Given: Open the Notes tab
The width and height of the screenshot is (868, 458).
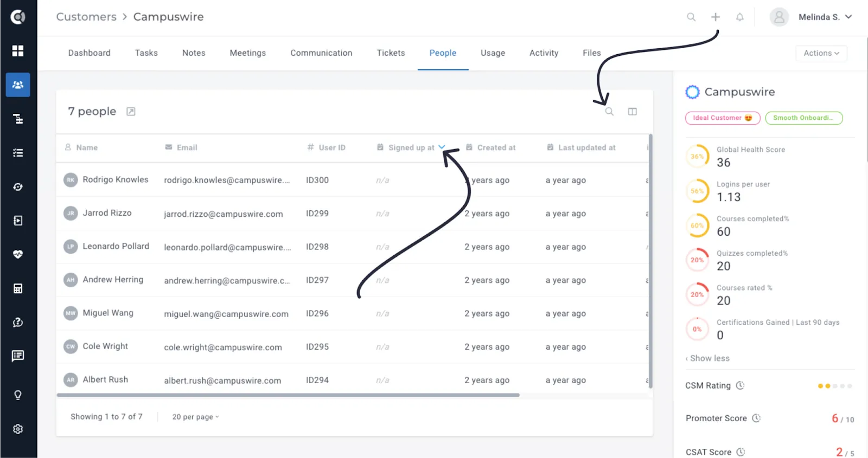Looking at the screenshot, I should pos(194,53).
